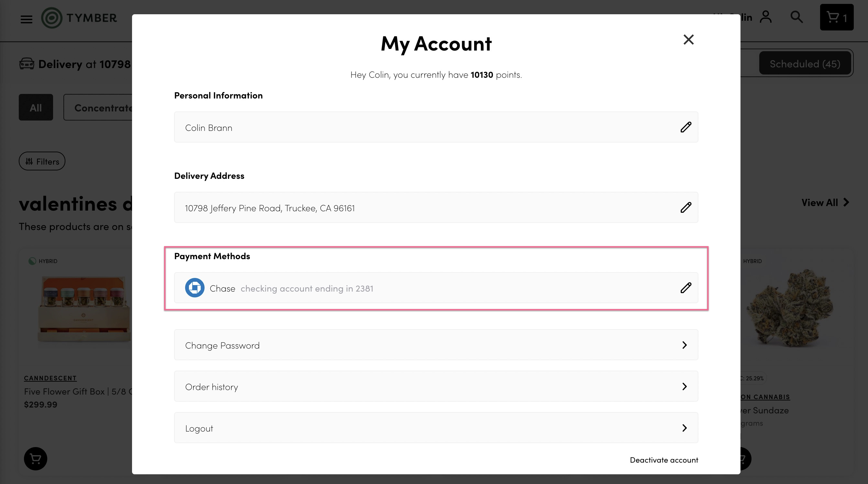Click the Tymber logo
The height and width of the screenshot is (484, 868).
coord(79,17)
